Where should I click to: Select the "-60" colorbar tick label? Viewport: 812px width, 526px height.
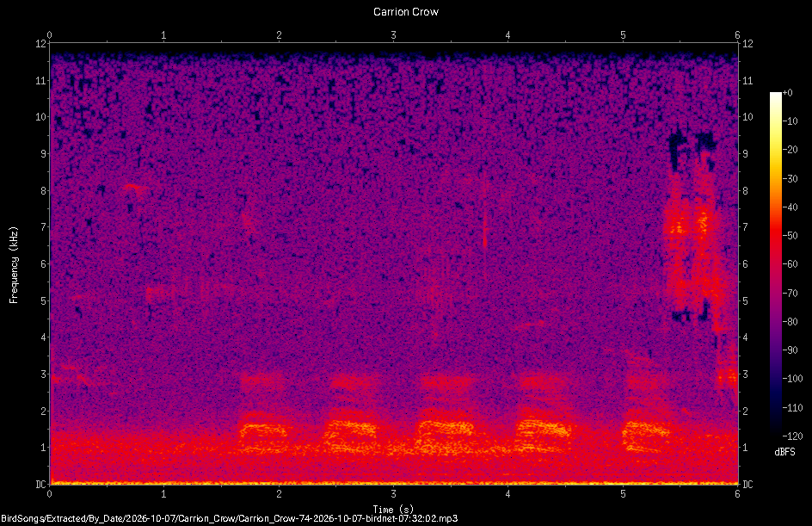click(x=790, y=264)
